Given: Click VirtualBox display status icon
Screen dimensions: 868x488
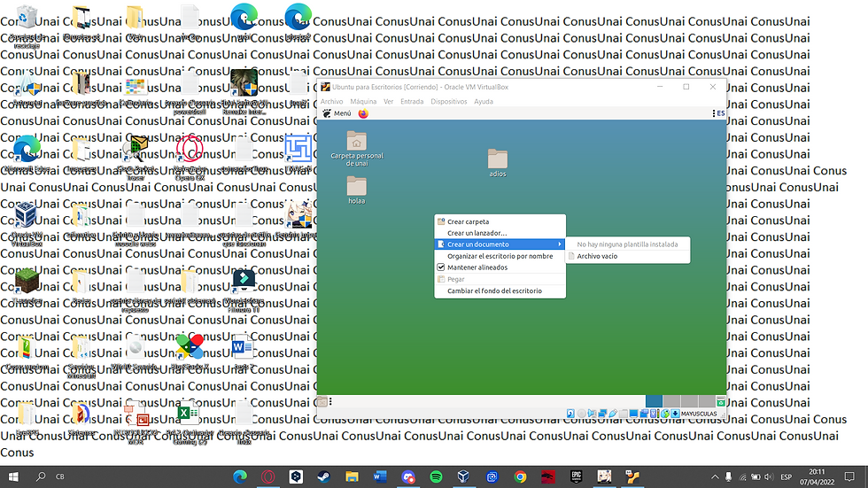Looking at the screenshot, I should pos(634,414).
